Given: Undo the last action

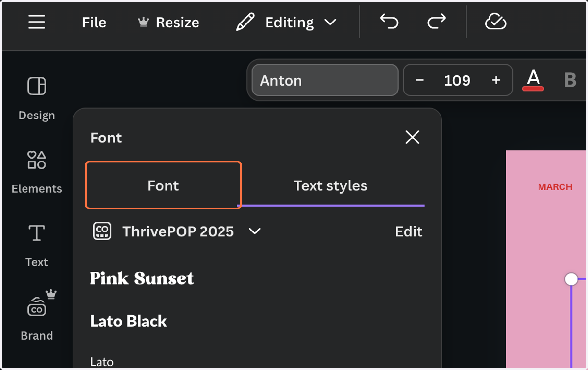Looking at the screenshot, I should coord(390,22).
